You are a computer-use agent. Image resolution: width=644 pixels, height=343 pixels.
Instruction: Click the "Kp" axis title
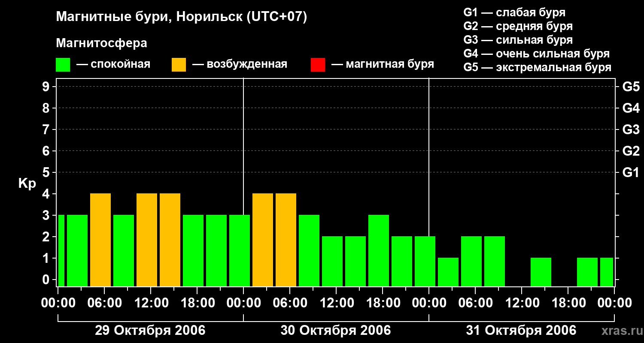27,184
